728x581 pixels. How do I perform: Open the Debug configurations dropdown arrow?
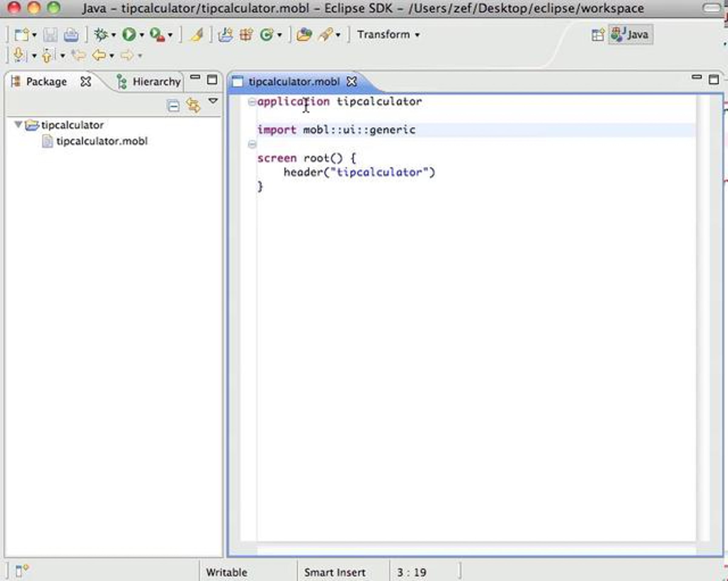coord(113,35)
